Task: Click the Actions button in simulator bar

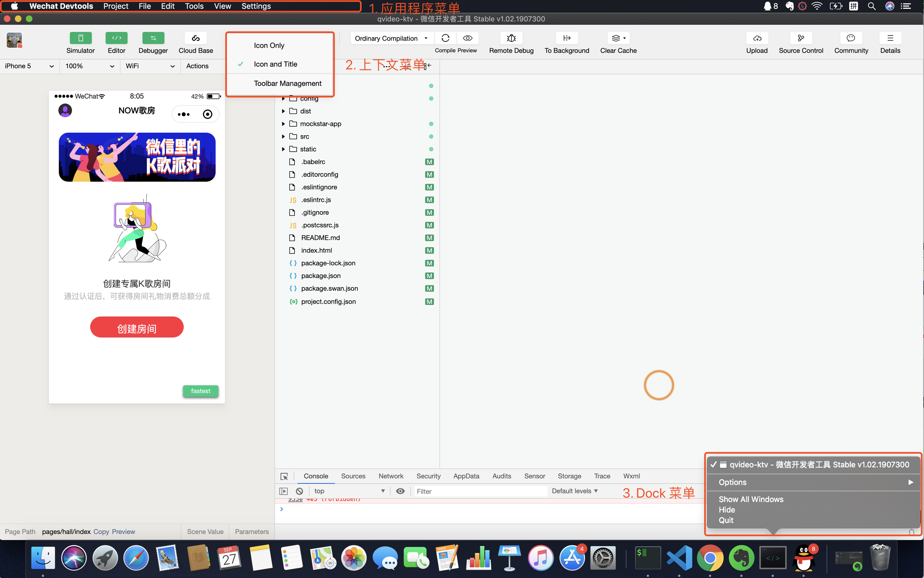Action: tap(197, 66)
